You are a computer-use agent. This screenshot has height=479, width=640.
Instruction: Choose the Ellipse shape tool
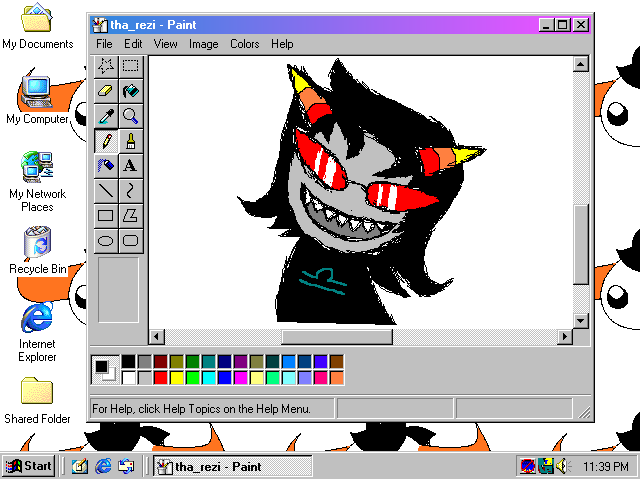coord(106,240)
